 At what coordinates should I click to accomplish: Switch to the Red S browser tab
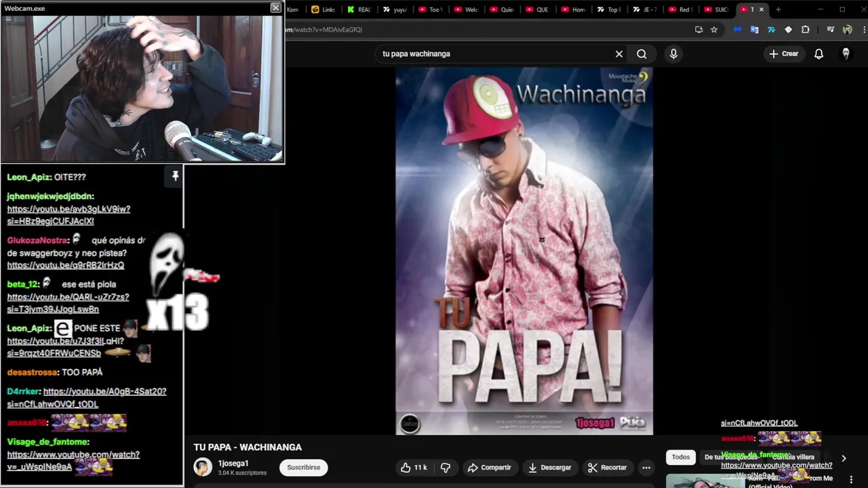(x=681, y=9)
